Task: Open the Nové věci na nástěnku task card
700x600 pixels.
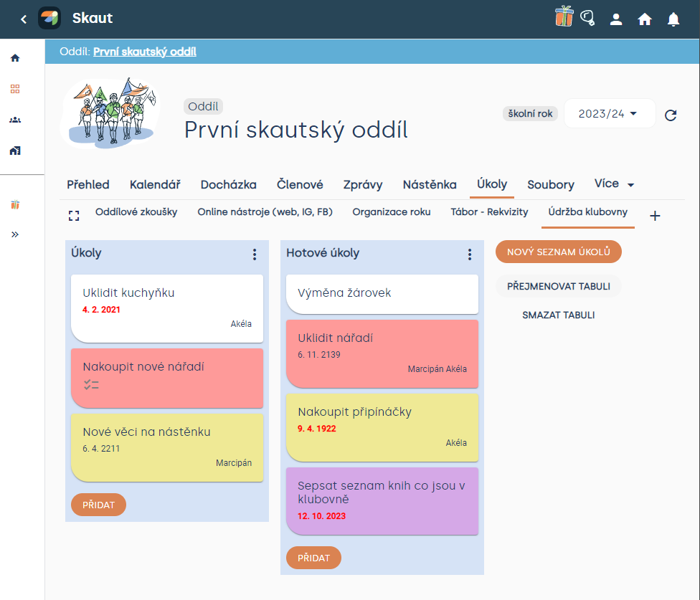Action: pos(167,447)
